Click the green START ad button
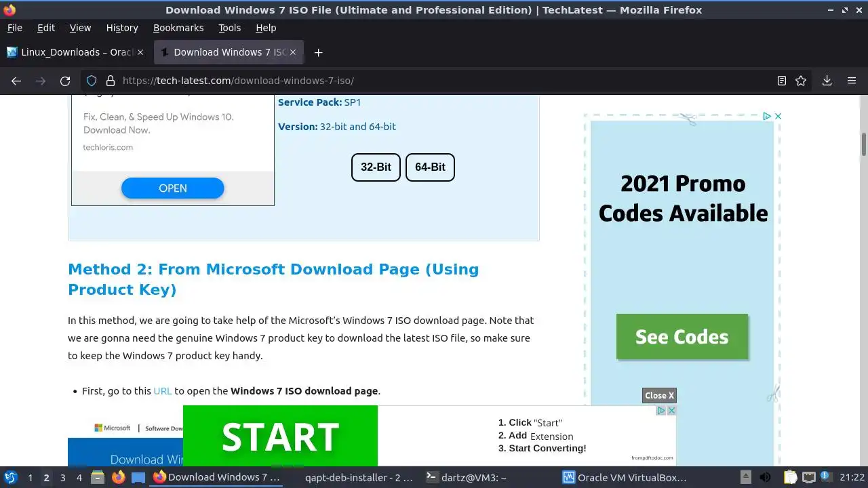This screenshot has width=868, height=488. click(x=280, y=436)
